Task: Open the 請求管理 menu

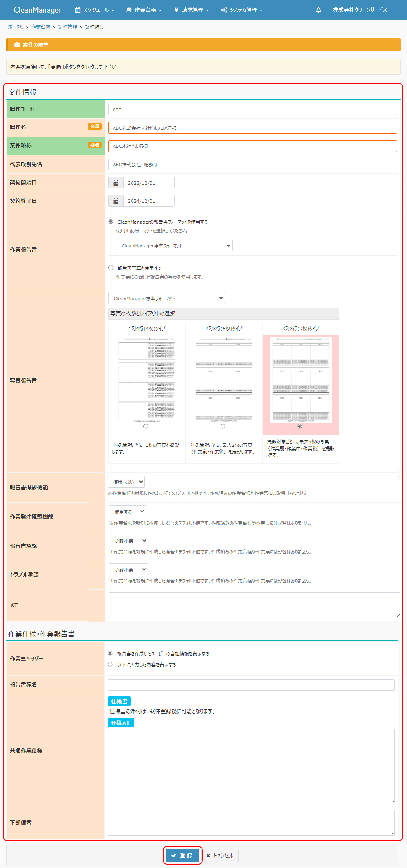Action: [x=191, y=10]
